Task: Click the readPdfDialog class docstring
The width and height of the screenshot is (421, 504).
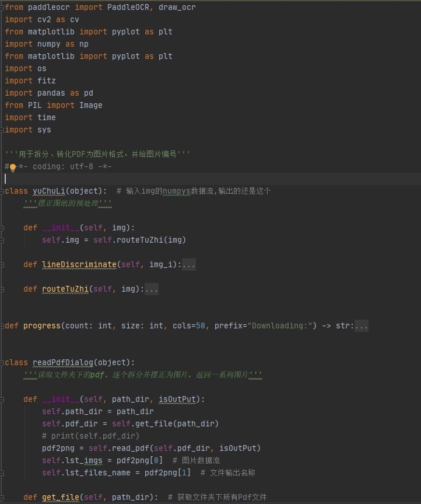Action: pos(143,375)
